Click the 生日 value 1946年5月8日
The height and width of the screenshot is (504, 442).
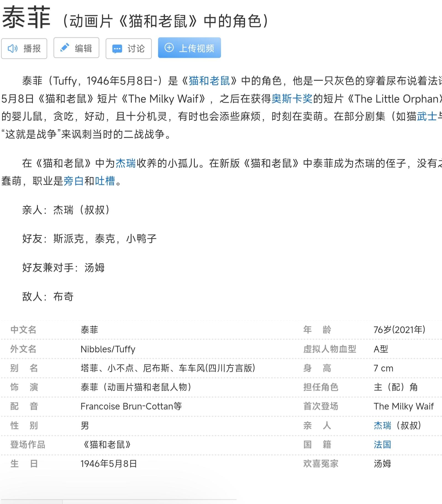109,463
